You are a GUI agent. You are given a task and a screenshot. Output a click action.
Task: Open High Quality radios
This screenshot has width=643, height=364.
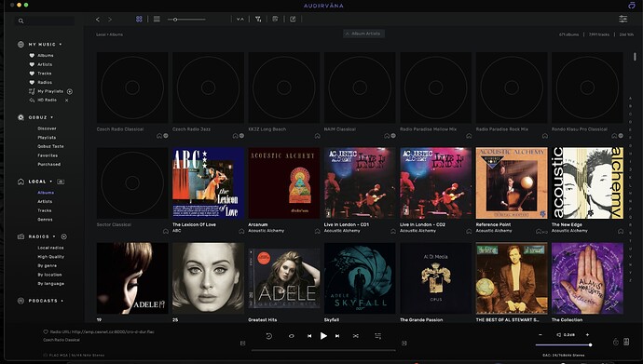[51, 257]
